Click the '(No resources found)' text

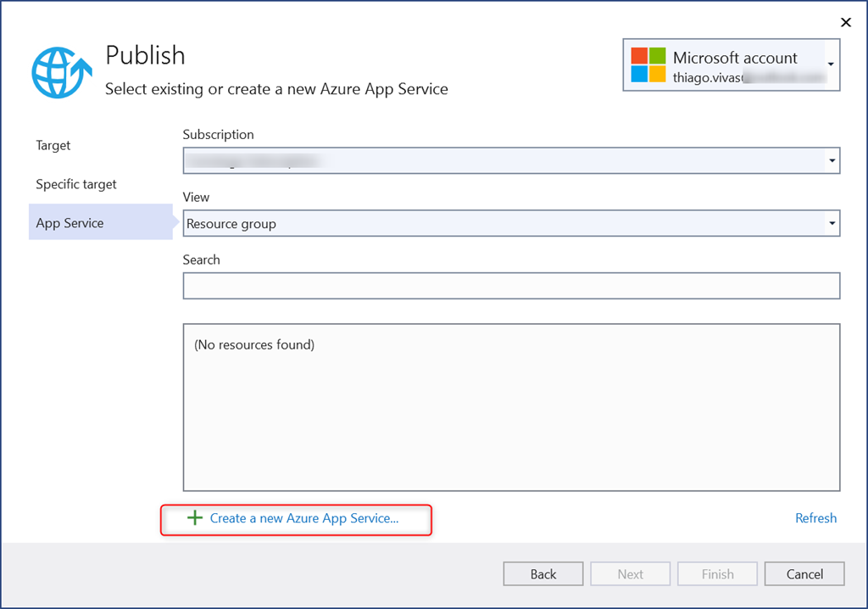tap(254, 344)
